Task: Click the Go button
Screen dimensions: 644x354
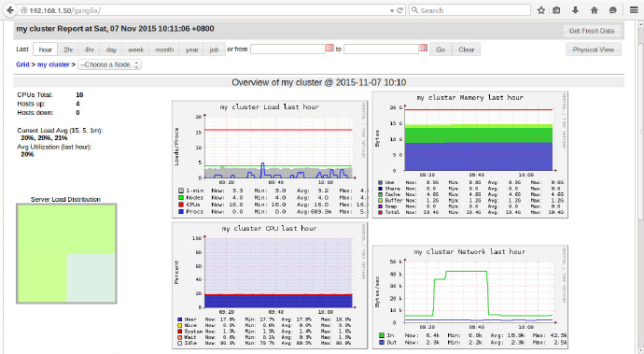Action: [441, 50]
